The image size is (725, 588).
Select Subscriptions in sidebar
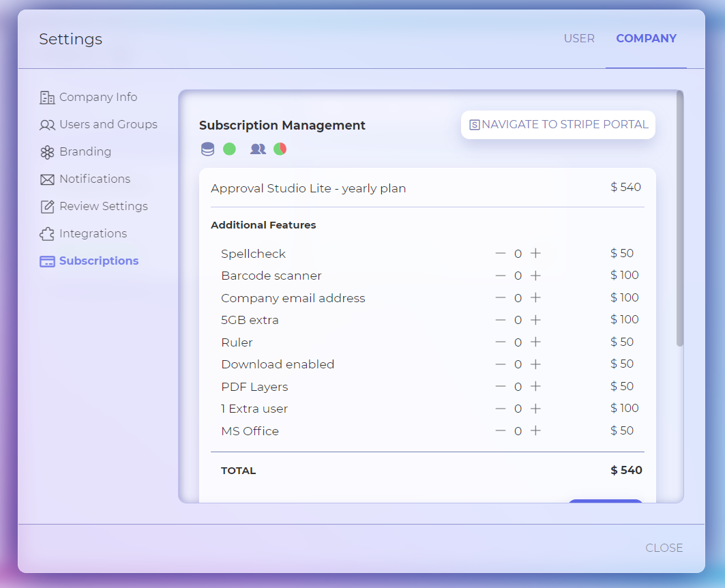click(x=89, y=261)
